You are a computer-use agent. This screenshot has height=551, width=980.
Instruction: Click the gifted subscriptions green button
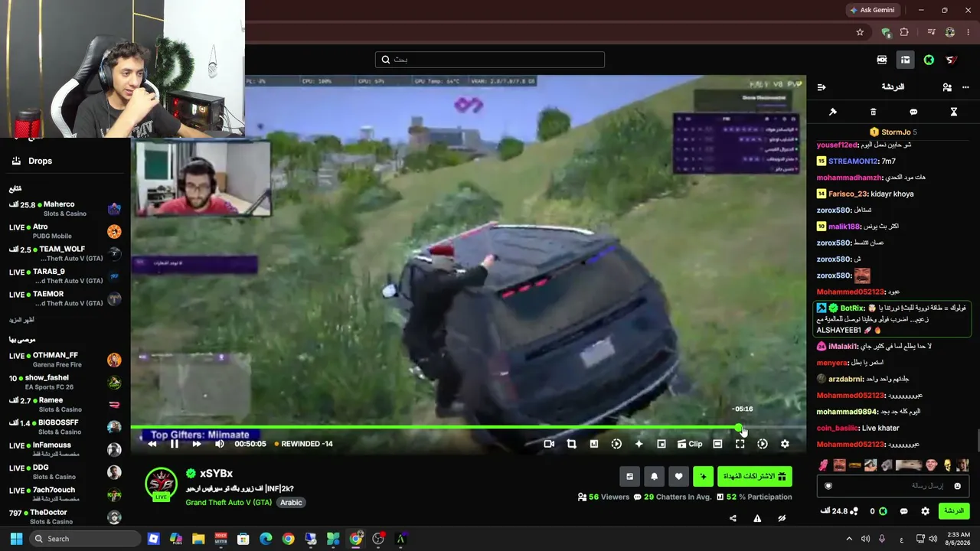pos(755,477)
